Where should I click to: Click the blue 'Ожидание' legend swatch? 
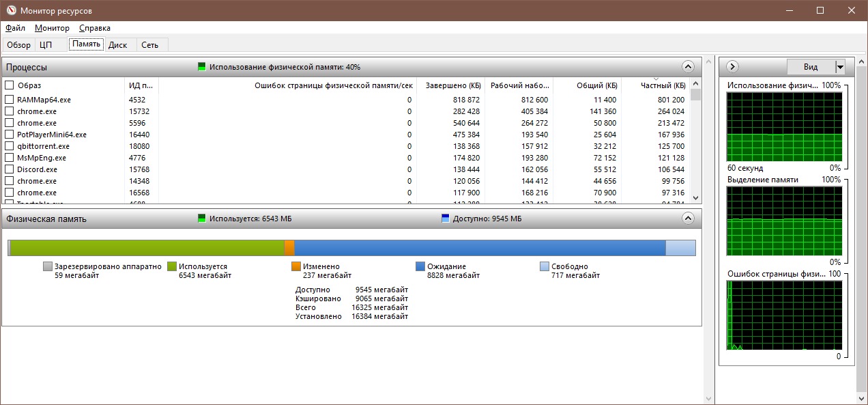(420, 266)
